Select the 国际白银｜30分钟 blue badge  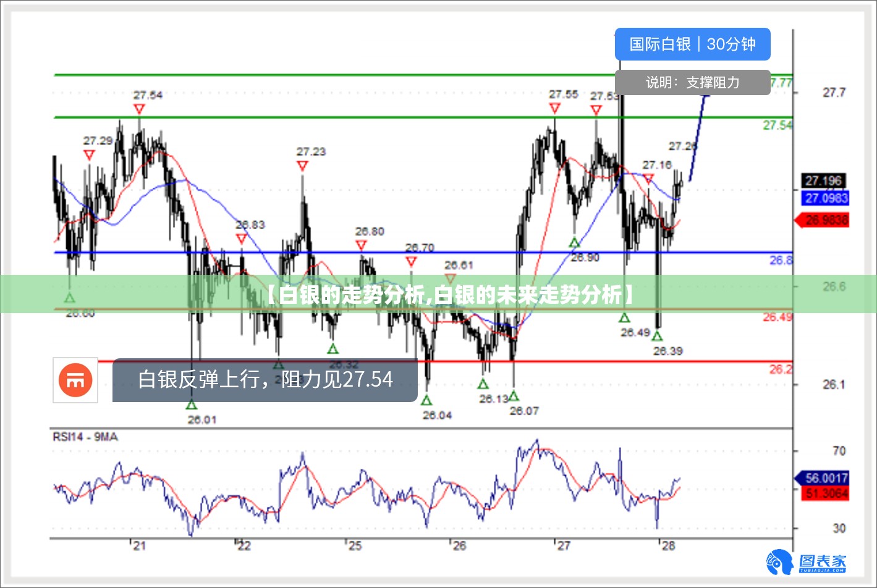693,44
